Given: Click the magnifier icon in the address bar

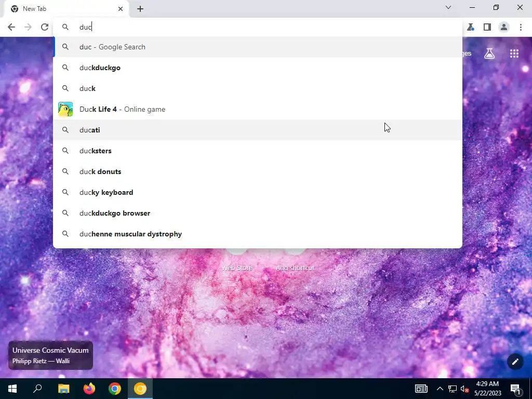Looking at the screenshot, I should tap(65, 27).
